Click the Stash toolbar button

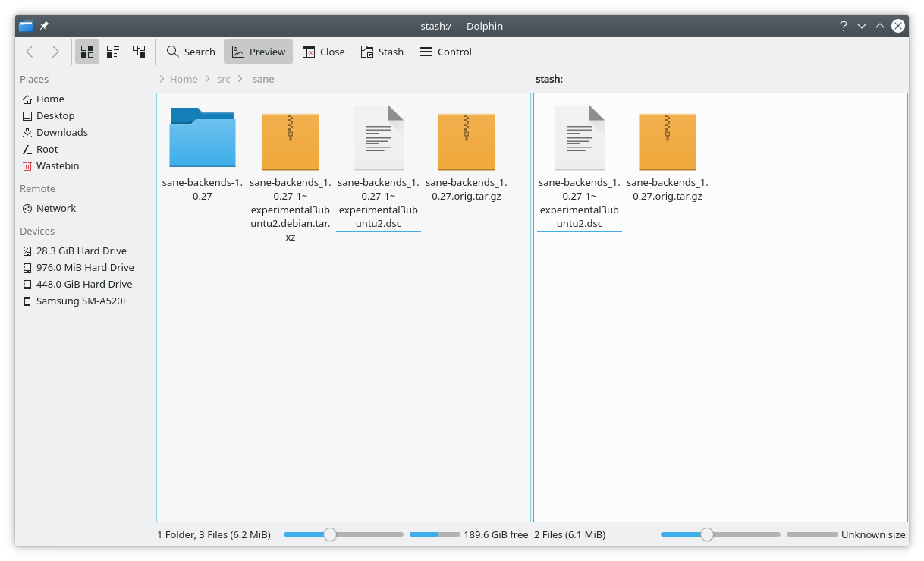tap(382, 52)
